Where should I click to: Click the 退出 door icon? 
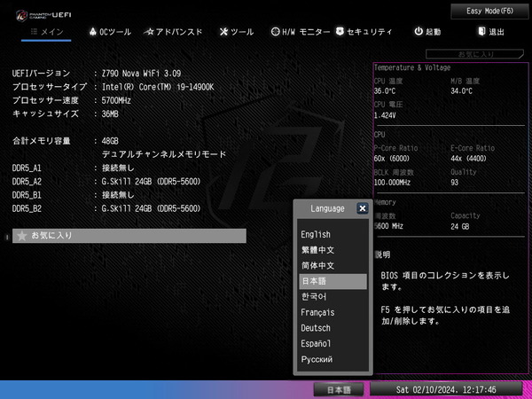481,32
